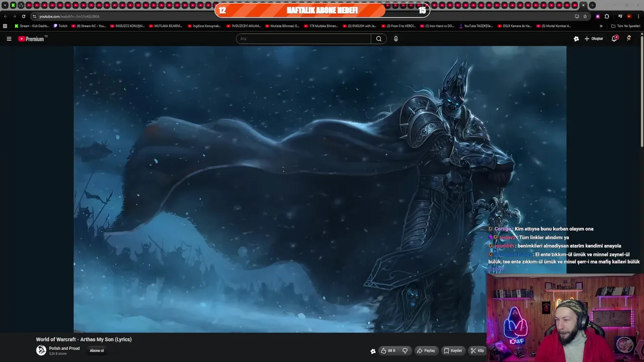Click the video title World of Warcraft - Arthas My Son
Image resolution: width=644 pixels, height=362 pixels.
pos(84,339)
